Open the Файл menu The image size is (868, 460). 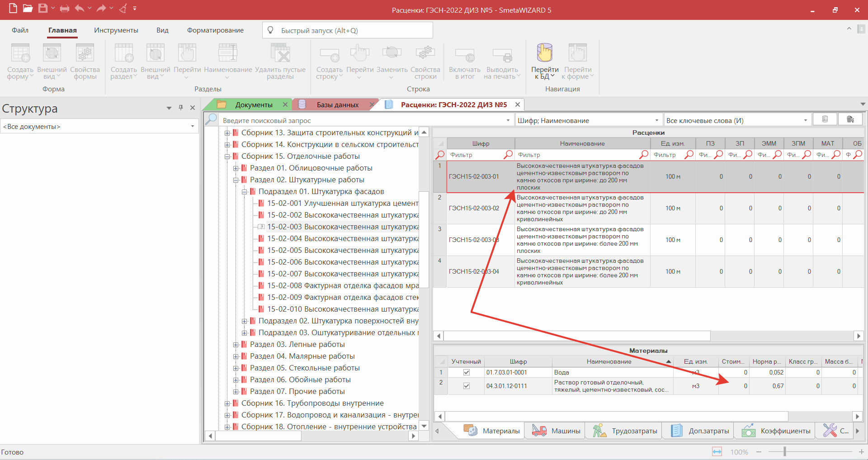pos(20,30)
